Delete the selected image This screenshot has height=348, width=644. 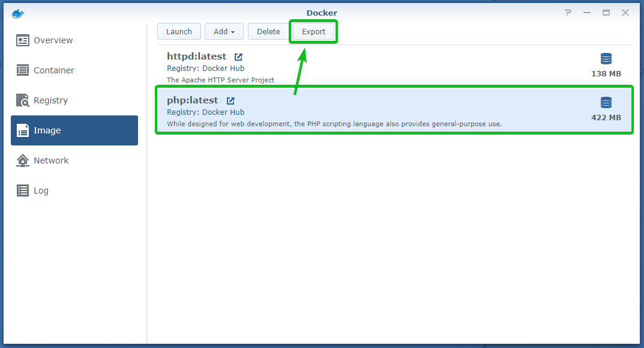pyautogui.click(x=268, y=32)
